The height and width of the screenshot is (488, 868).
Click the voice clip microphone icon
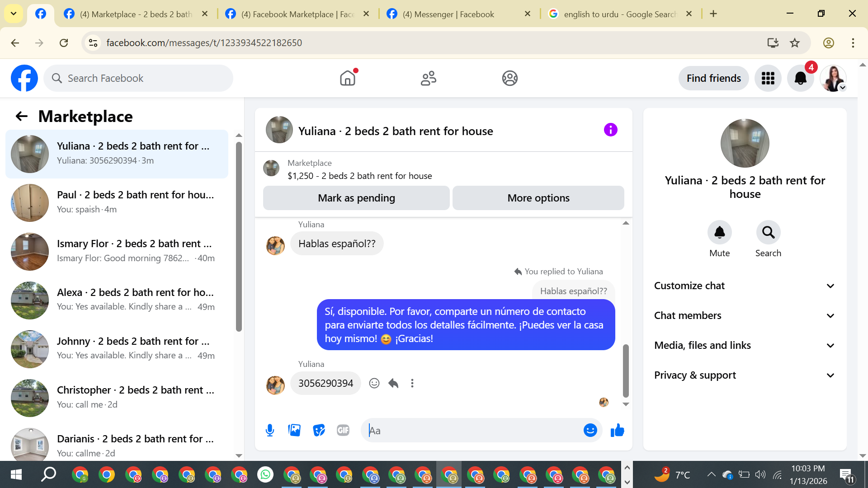270,430
